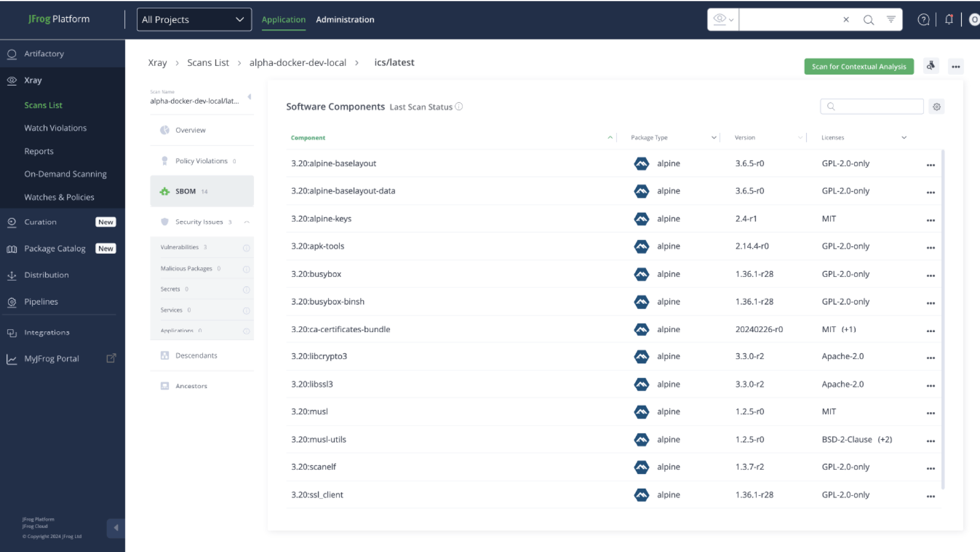Open the search filter icon in top bar

coord(891,19)
